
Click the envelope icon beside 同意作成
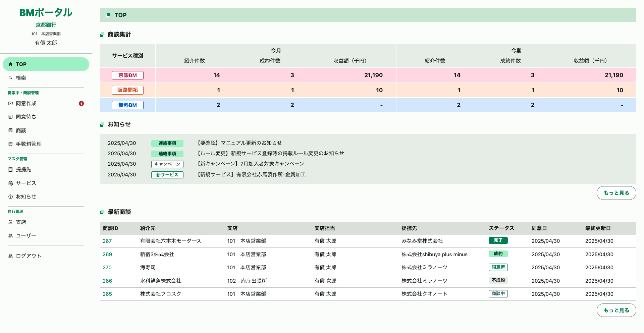(x=10, y=104)
